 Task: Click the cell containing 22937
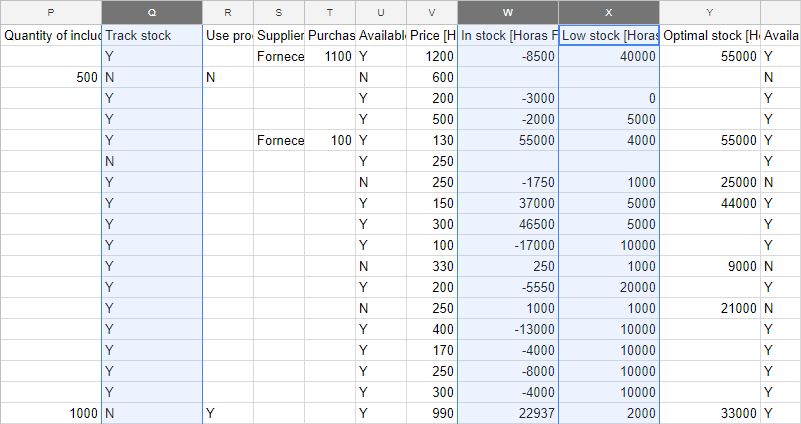coord(508,413)
